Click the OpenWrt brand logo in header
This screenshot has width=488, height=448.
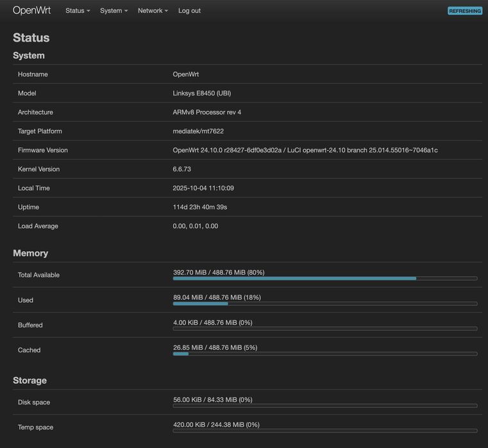point(31,10)
